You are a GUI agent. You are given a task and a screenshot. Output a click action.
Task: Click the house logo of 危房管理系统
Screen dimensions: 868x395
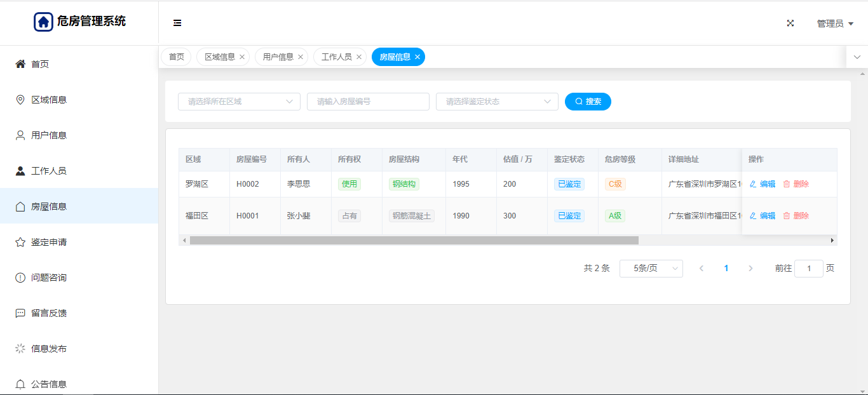coord(43,22)
